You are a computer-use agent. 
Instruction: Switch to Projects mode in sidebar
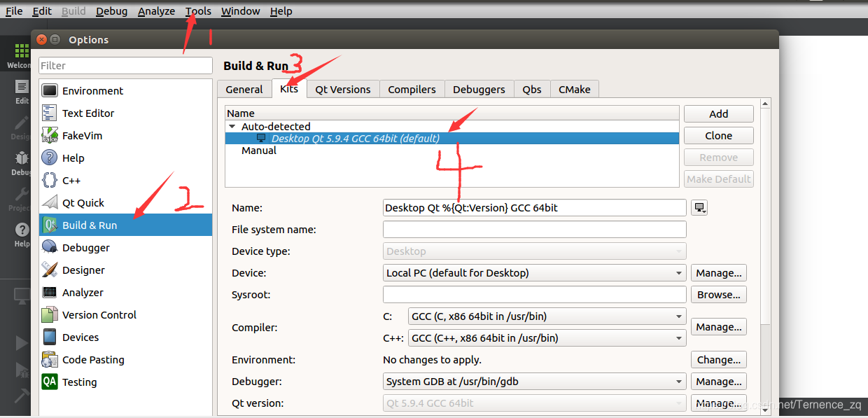(x=21, y=200)
